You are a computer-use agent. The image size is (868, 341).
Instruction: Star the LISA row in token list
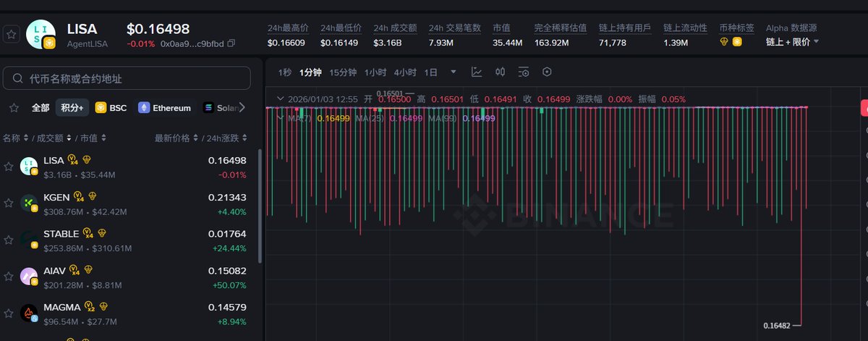pos(9,167)
